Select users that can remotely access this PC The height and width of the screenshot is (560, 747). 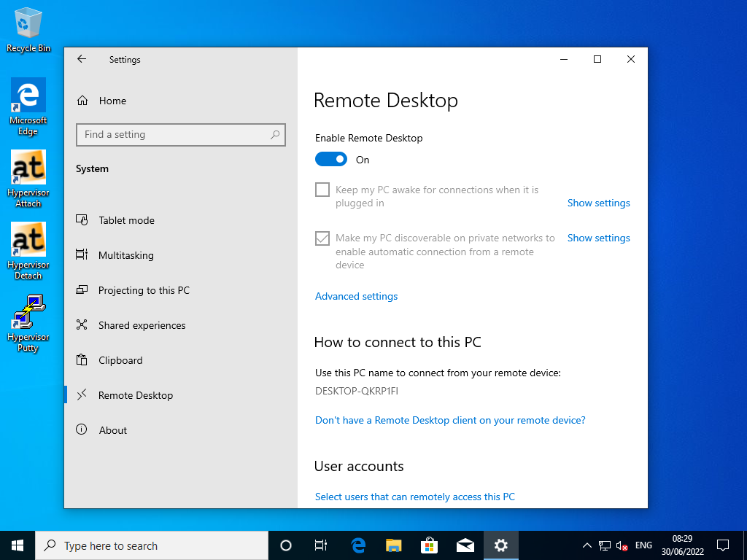coord(414,497)
